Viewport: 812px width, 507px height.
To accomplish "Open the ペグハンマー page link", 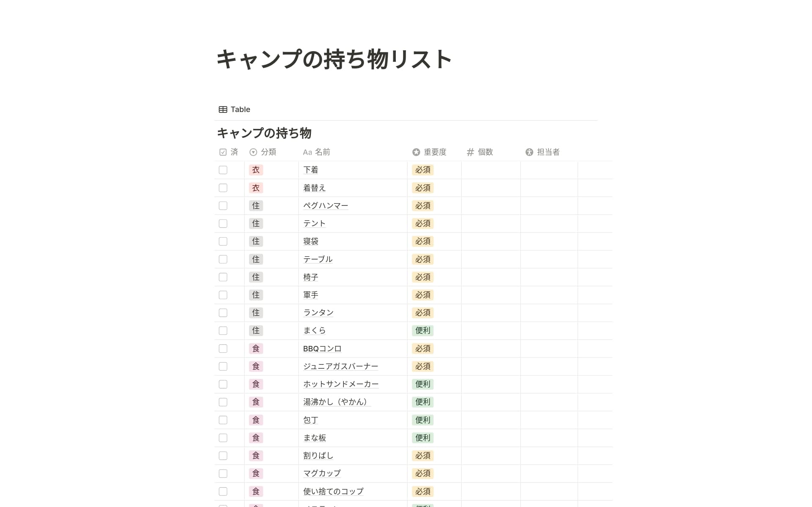I will [326, 206].
